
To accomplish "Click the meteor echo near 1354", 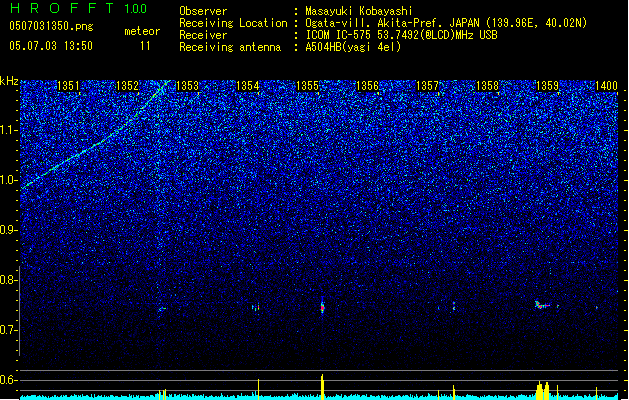I will pyautogui.click(x=256, y=308).
